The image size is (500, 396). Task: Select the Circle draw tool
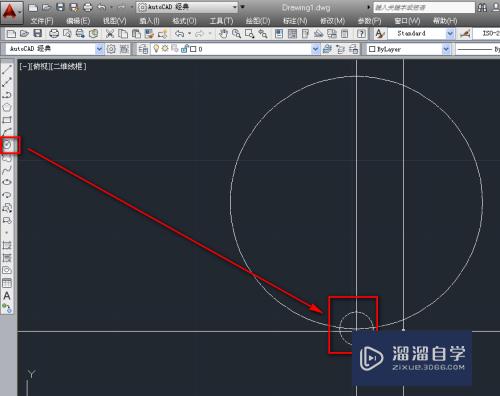point(7,145)
